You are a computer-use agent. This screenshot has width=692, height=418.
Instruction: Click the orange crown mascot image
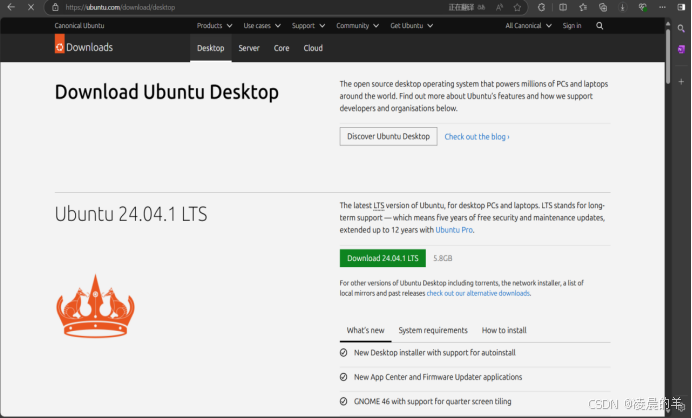(x=95, y=306)
